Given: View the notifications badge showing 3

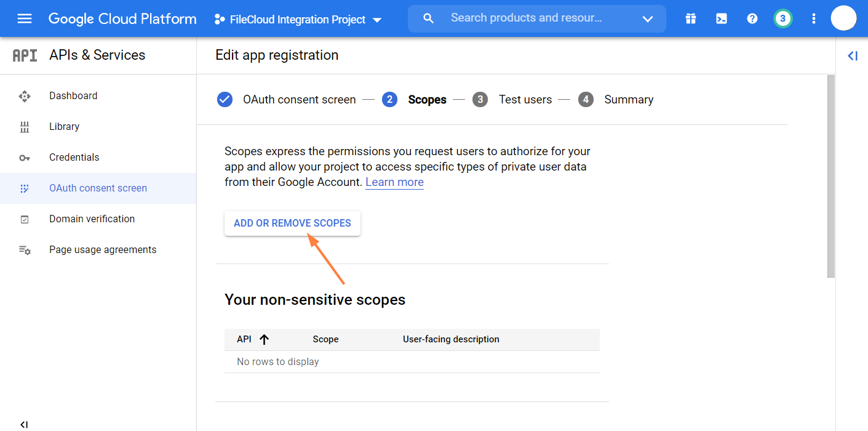Looking at the screenshot, I should pyautogui.click(x=782, y=18).
